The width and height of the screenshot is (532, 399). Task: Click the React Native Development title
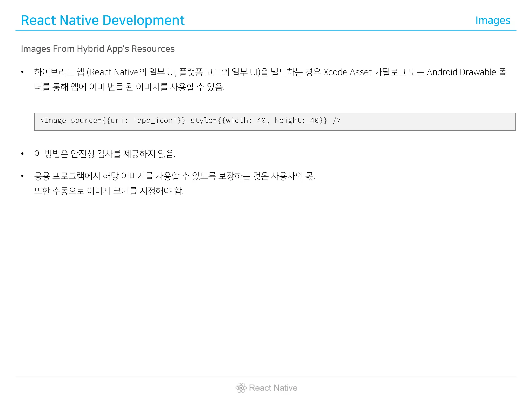coord(103,20)
